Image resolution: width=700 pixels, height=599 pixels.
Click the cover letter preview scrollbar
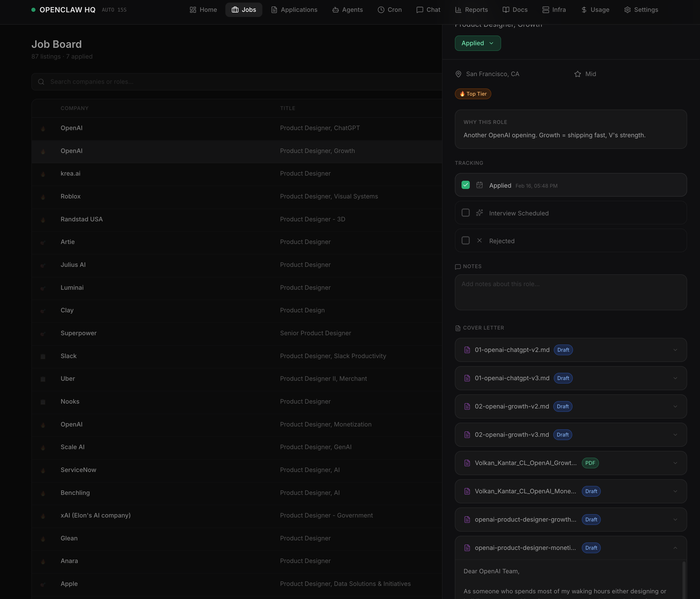(x=684, y=580)
